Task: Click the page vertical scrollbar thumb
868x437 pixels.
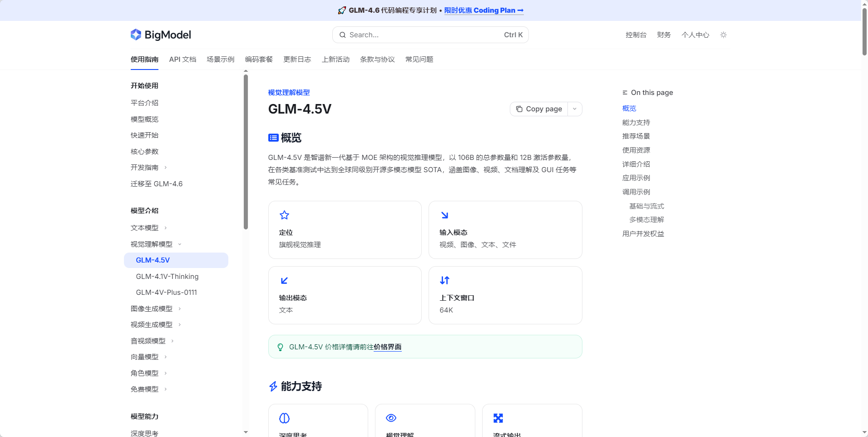Action: pyautogui.click(x=864, y=32)
